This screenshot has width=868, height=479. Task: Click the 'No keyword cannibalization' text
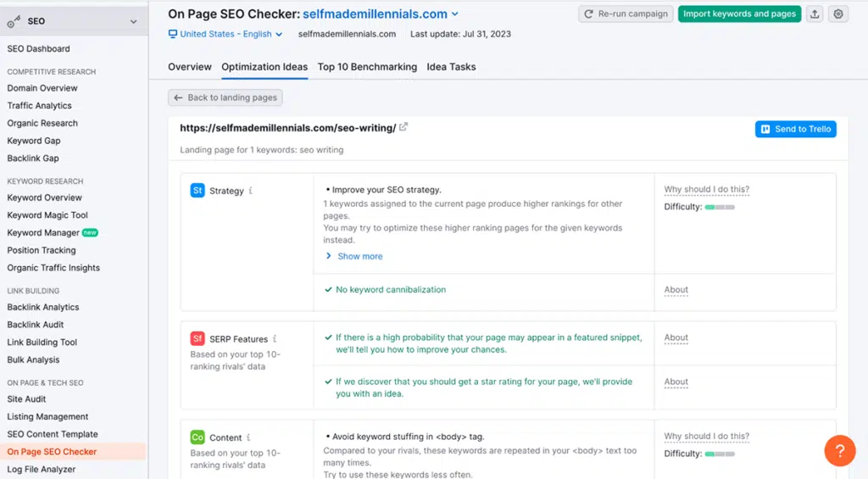pos(390,290)
